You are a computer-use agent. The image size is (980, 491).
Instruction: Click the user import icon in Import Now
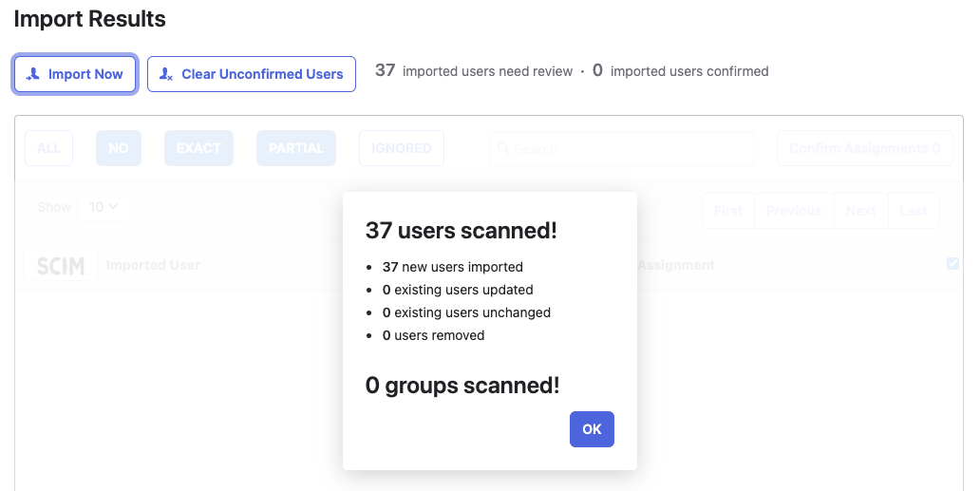point(33,74)
